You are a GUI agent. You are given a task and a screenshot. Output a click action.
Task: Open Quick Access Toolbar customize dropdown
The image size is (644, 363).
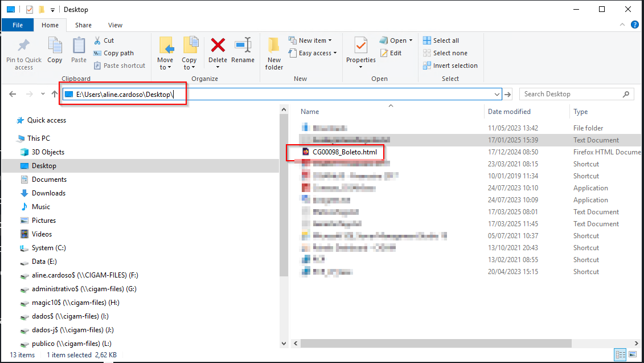coord(52,10)
